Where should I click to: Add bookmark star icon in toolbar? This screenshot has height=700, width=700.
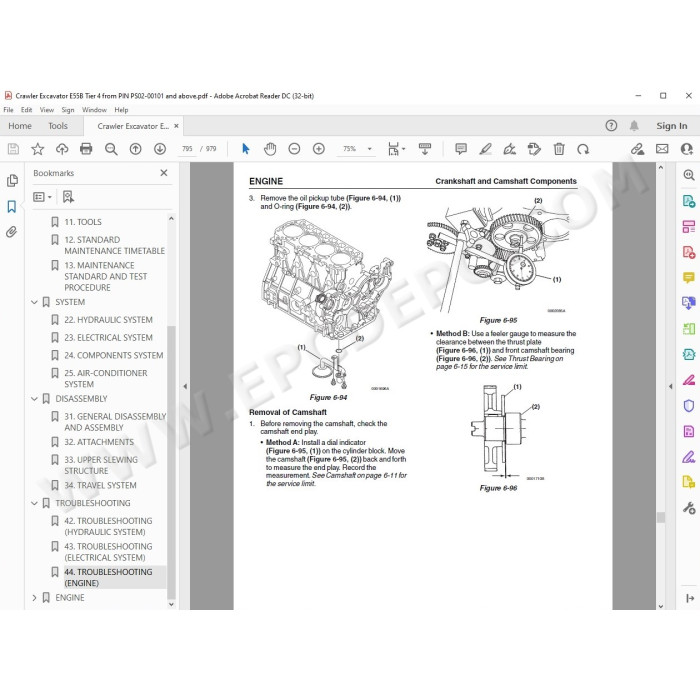(x=38, y=149)
